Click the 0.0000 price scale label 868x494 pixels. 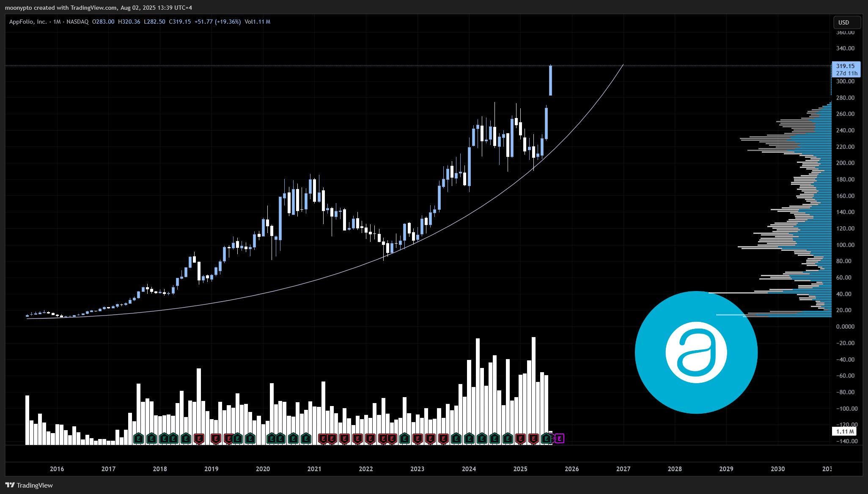pyautogui.click(x=845, y=327)
